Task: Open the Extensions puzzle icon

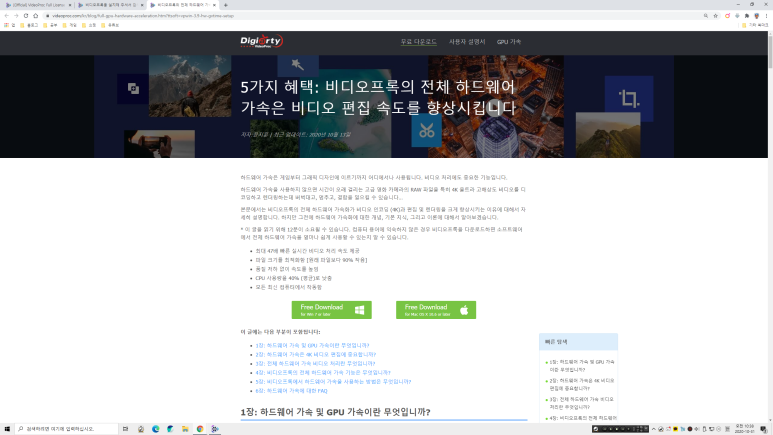Action: click(x=747, y=16)
